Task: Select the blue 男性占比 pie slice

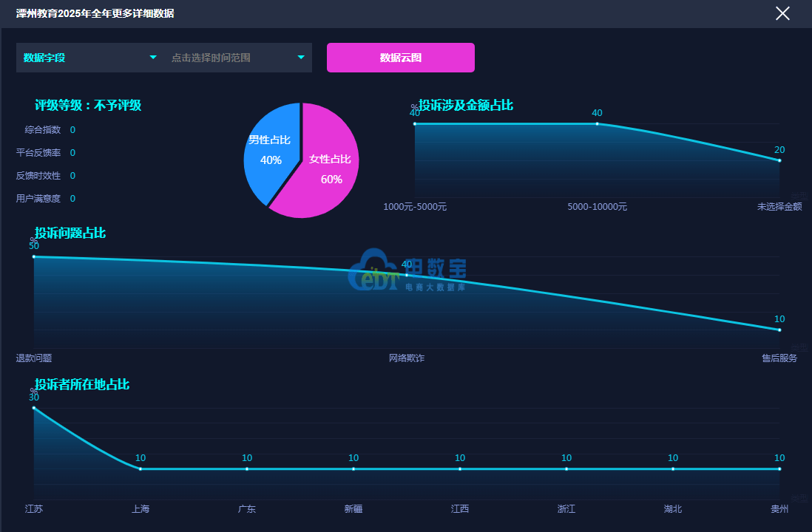Action: [270, 150]
